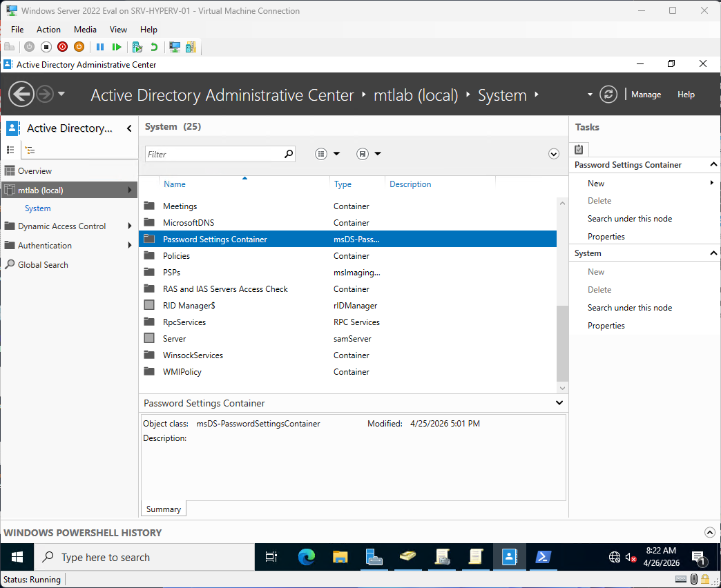721x588 pixels.
Task: Click the taskbar search box
Action: click(x=144, y=557)
